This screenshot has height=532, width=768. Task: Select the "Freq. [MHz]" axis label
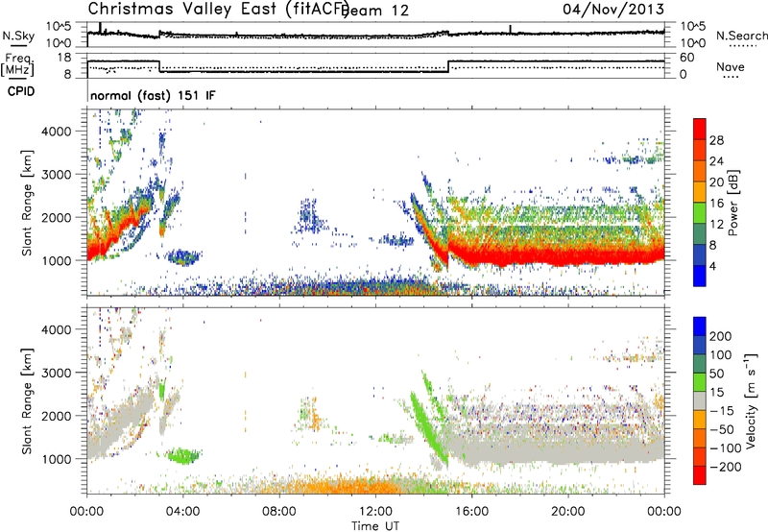18,64
